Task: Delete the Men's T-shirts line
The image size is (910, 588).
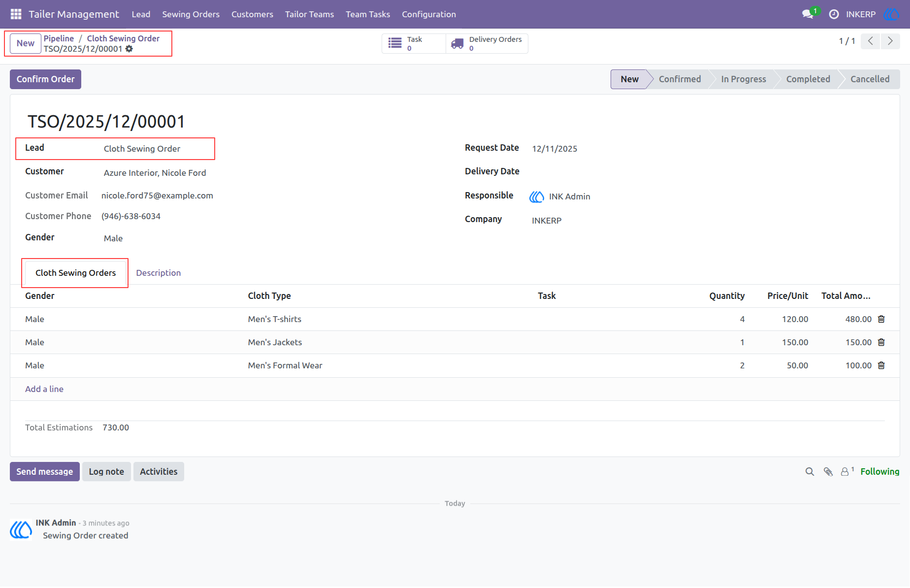Action: pos(881,319)
